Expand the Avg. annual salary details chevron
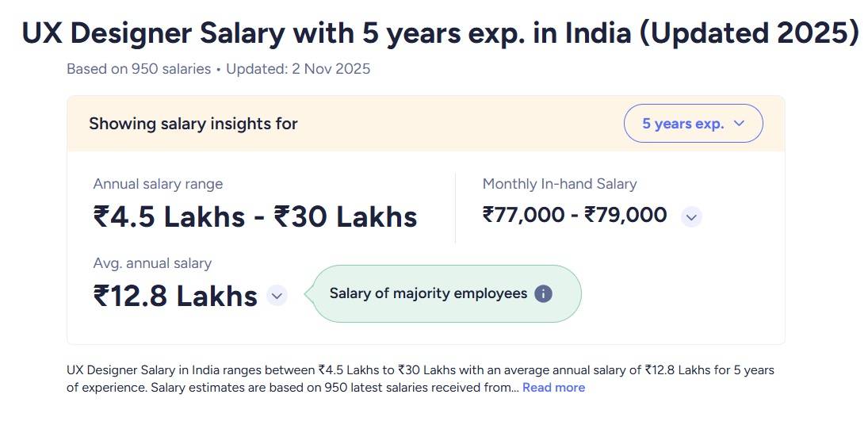The width and height of the screenshot is (868, 421). point(276,296)
